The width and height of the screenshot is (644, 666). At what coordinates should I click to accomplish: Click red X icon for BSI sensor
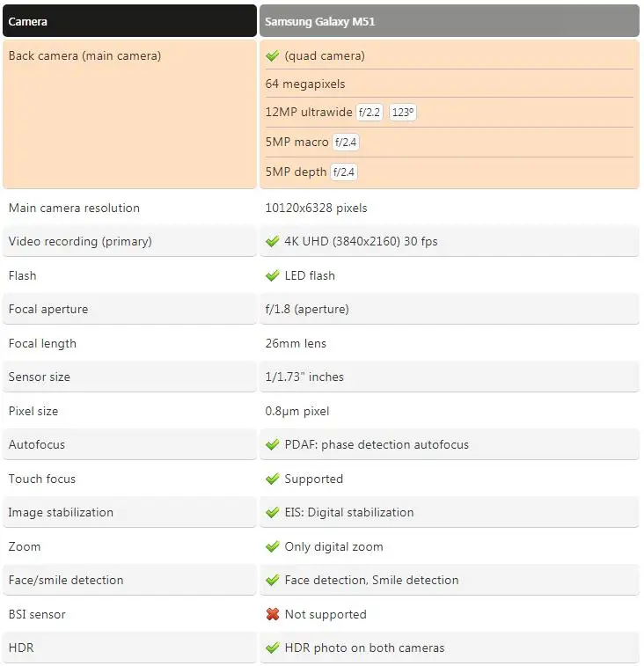click(273, 614)
